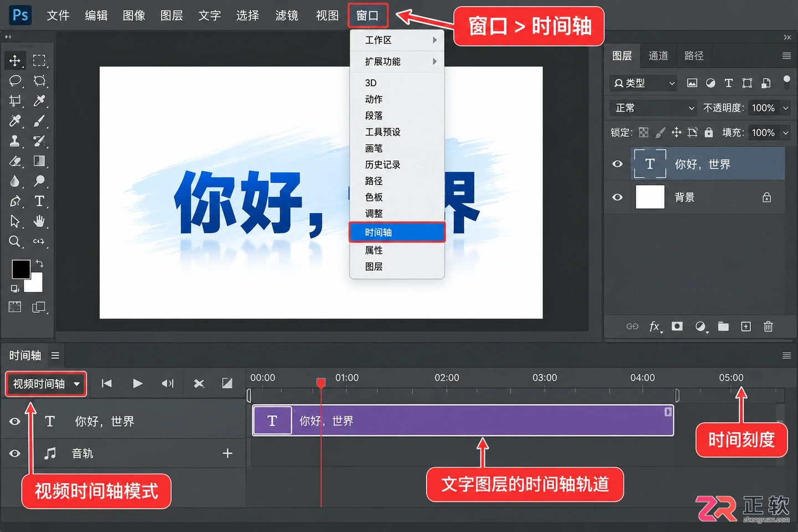798x532 pixels.
Task: Expand the 扩展功能 submenu
Action: (397, 62)
